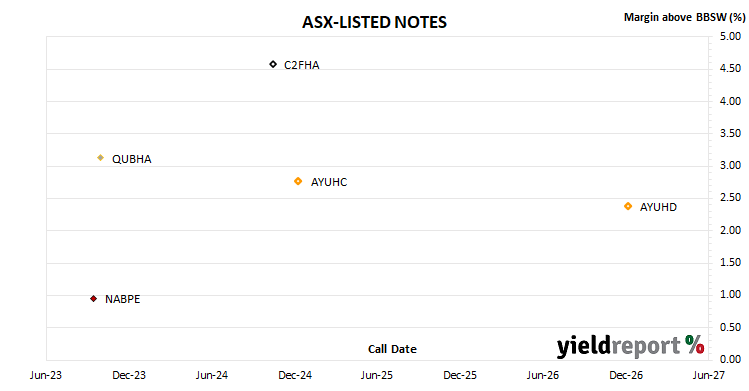Click the Jun-23 x-axis label
749x391 pixels.
(46, 375)
